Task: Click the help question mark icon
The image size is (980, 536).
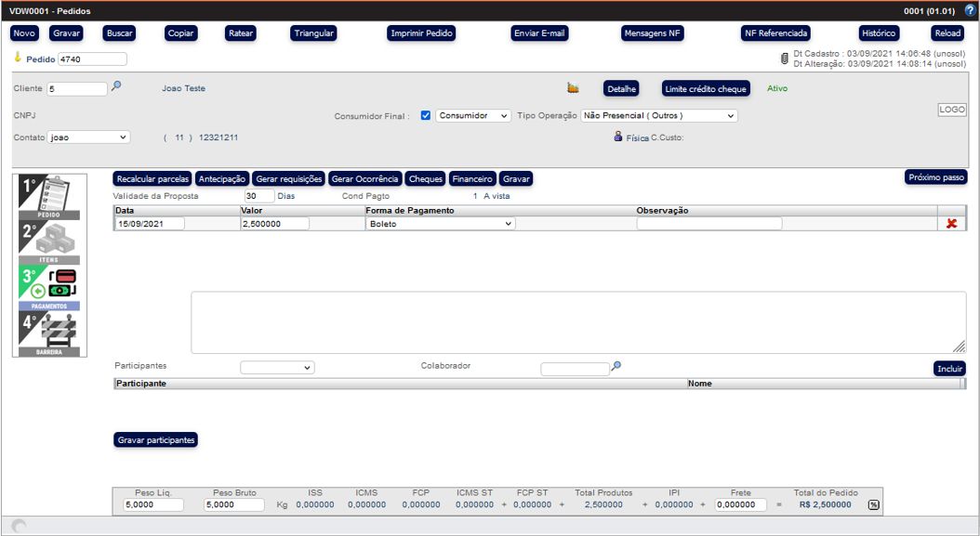Action: [971, 9]
